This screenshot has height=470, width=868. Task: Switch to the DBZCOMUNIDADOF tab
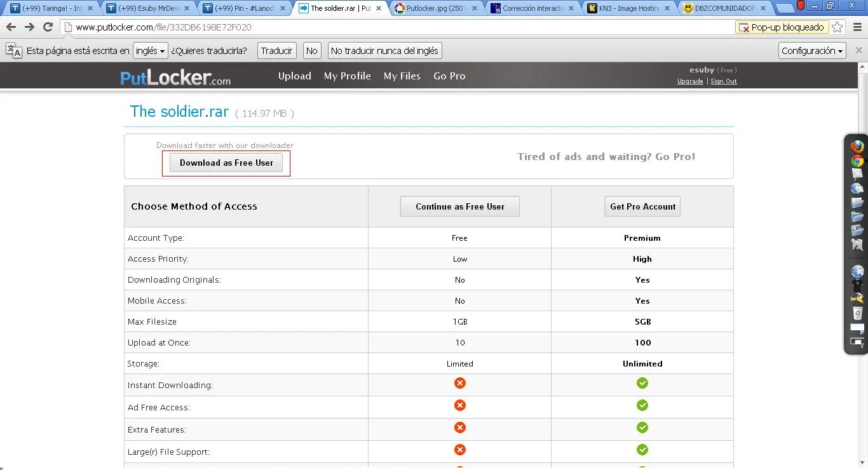click(x=725, y=8)
